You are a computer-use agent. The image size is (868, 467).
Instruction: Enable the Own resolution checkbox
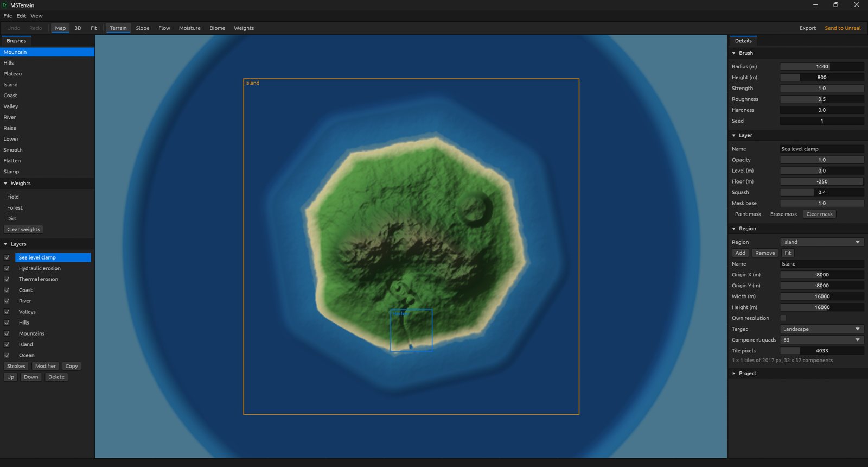783,318
